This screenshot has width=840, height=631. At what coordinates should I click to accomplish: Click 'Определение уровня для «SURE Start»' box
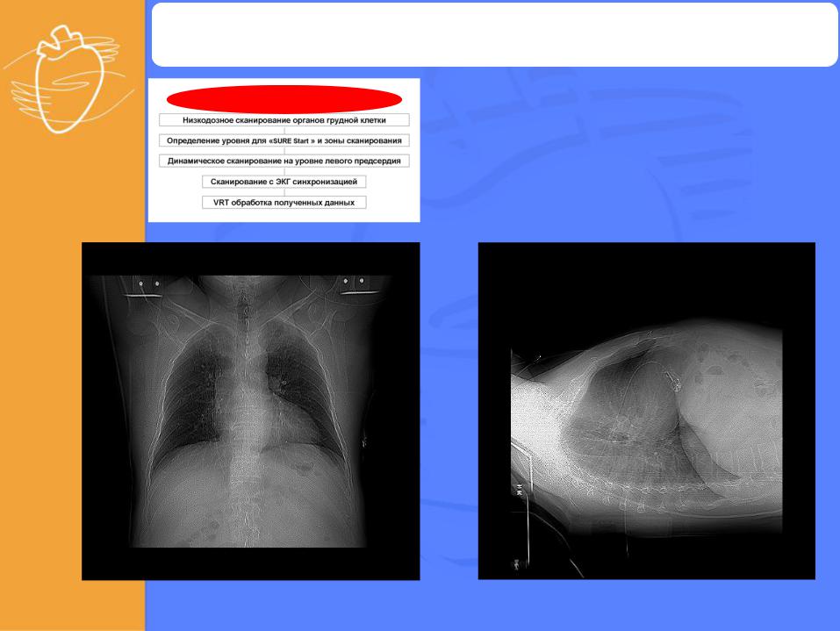click(284, 140)
